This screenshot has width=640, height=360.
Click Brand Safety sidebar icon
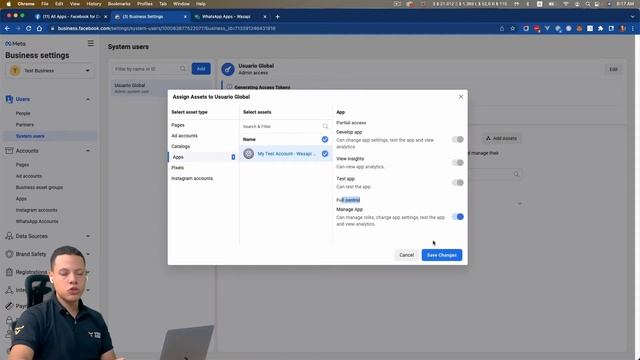coord(9,254)
